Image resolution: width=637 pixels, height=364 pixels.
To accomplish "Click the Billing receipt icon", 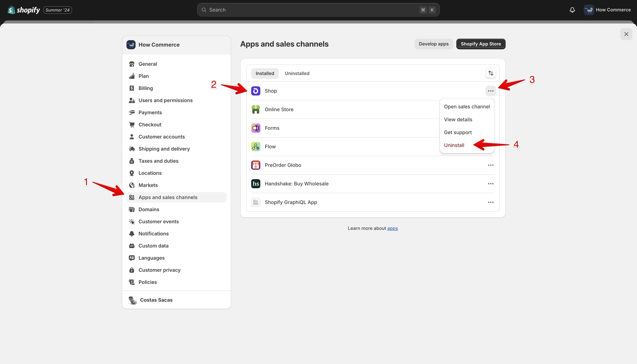I will pos(132,88).
